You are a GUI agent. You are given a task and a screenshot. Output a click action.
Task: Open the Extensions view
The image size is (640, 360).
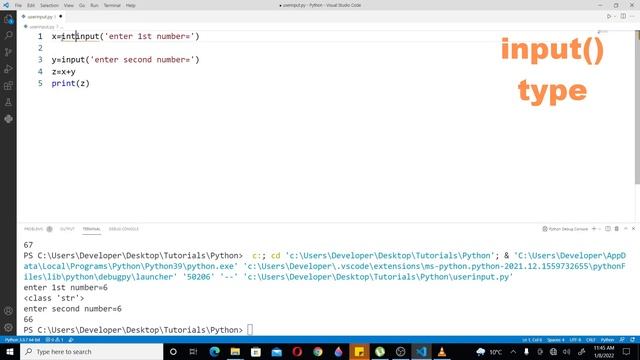click(8, 86)
